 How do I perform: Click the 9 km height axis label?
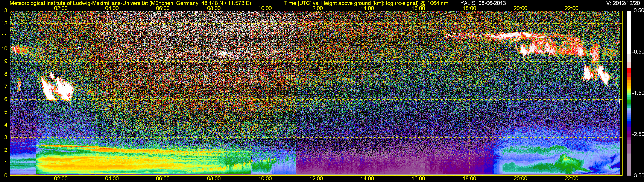coord(6,61)
